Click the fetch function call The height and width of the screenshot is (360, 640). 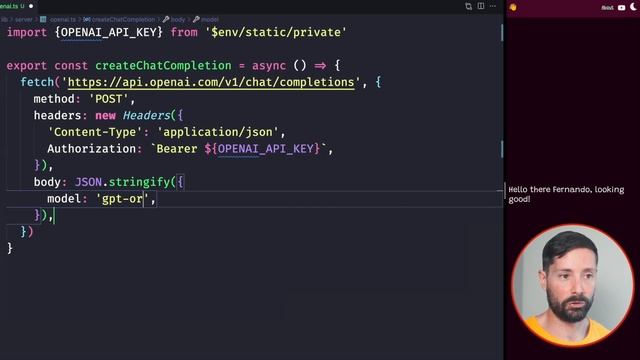point(37,82)
